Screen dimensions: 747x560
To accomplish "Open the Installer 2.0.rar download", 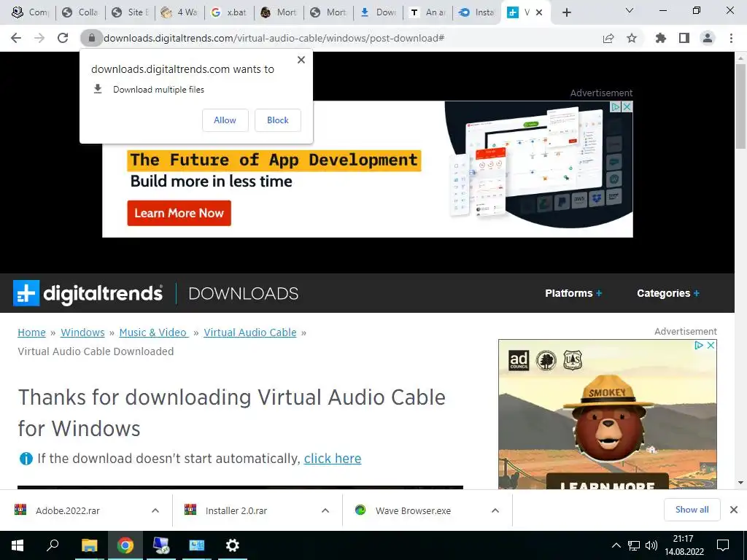I will coord(236,510).
